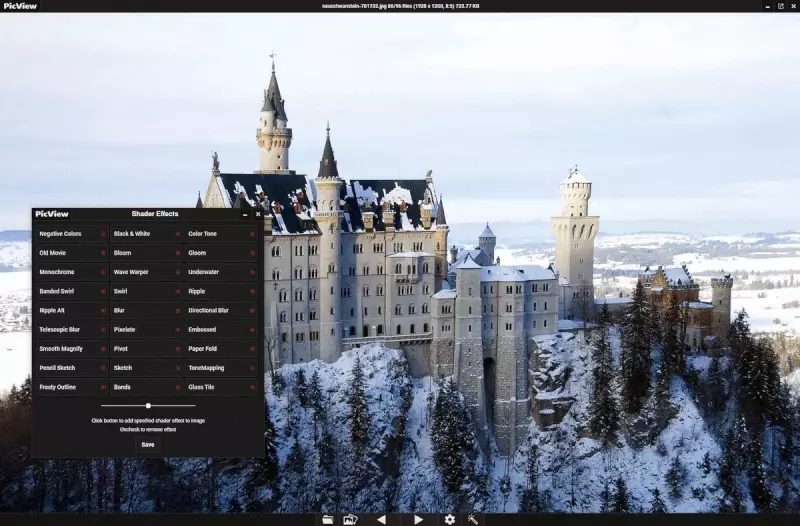
Task: Apply the Glass Tile effect
Action: (x=221, y=387)
